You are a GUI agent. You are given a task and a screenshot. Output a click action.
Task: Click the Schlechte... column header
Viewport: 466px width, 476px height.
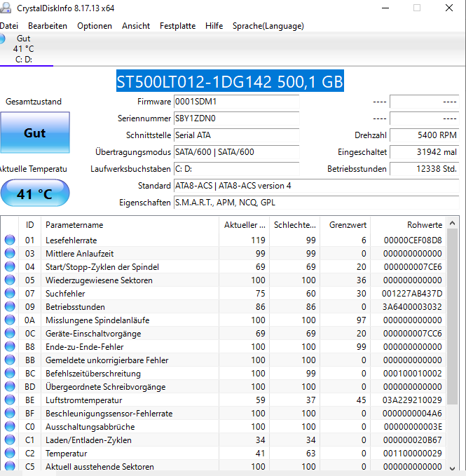294,225
